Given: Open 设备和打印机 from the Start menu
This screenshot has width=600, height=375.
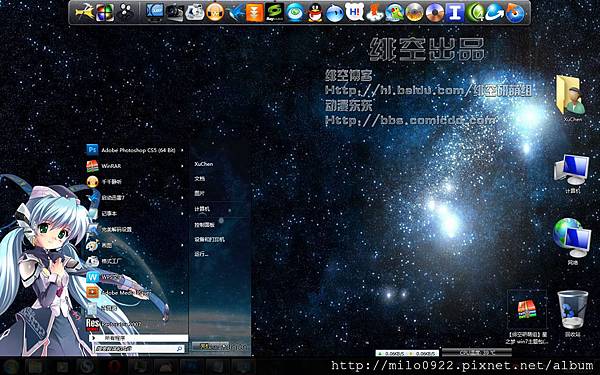Looking at the screenshot, I should pyautogui.click(x=209, y=239).
